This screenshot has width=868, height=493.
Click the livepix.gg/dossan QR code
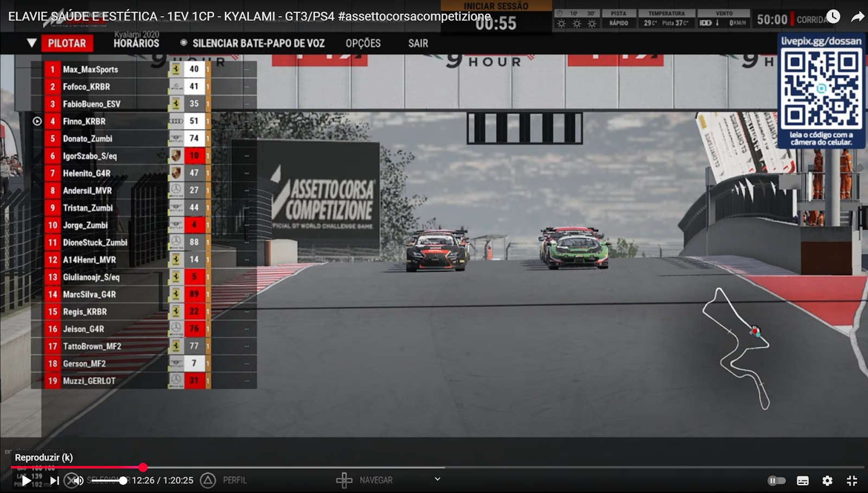click(x=821, y=88)
